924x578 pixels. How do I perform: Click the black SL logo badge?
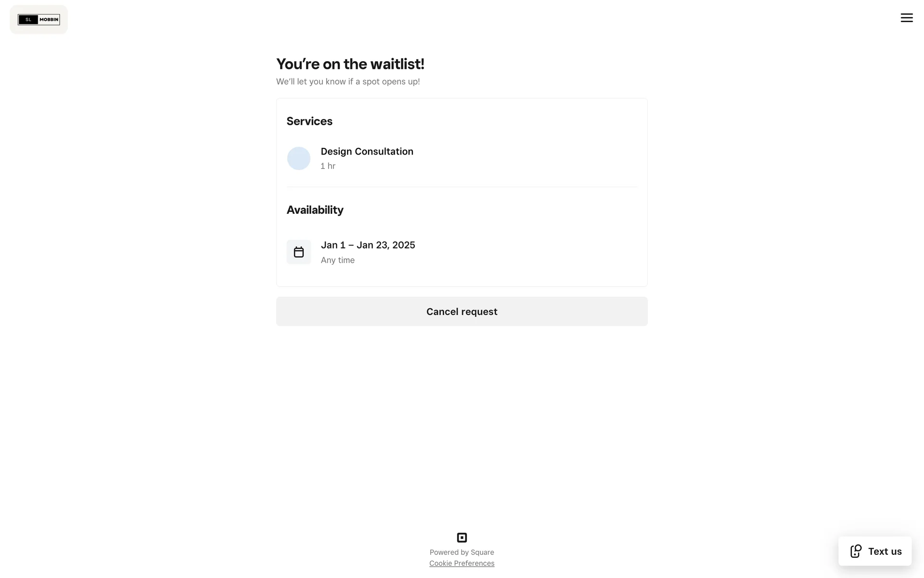coord(28,20)
